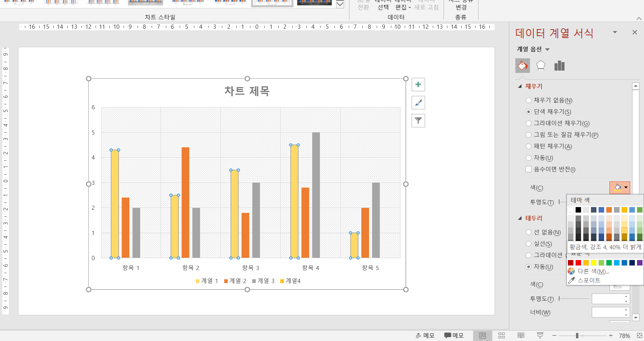Open the 메모 comments speech bubble button
The image size is (644, 341).
(454, 336)
